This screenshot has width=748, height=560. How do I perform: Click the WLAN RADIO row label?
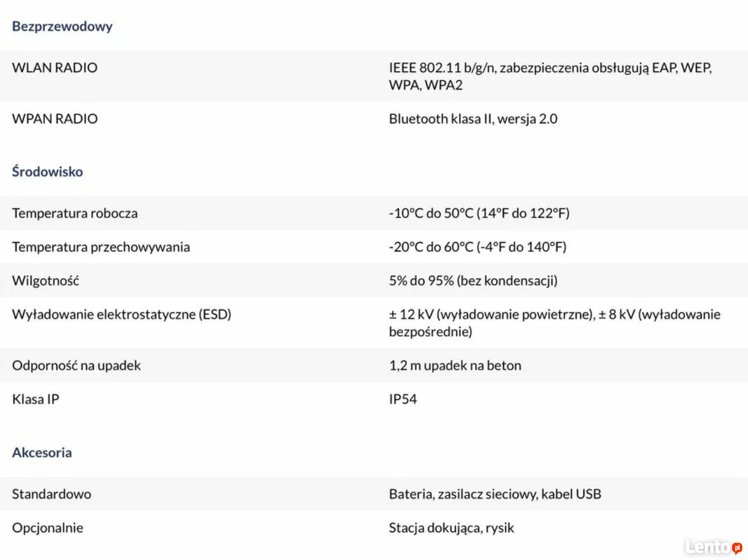(54, 67)
